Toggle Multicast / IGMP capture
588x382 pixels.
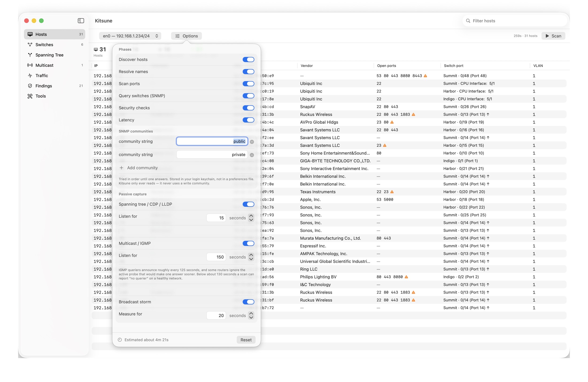248,243
